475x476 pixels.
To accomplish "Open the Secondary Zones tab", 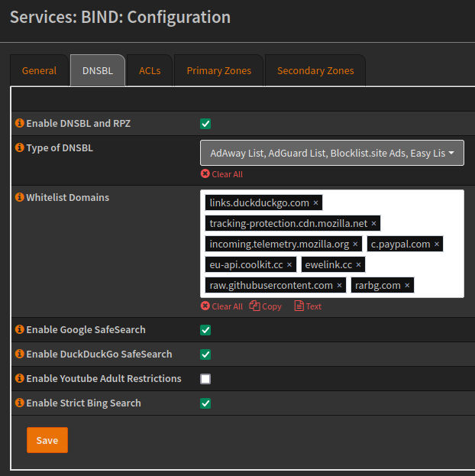I will click(315, 70).
